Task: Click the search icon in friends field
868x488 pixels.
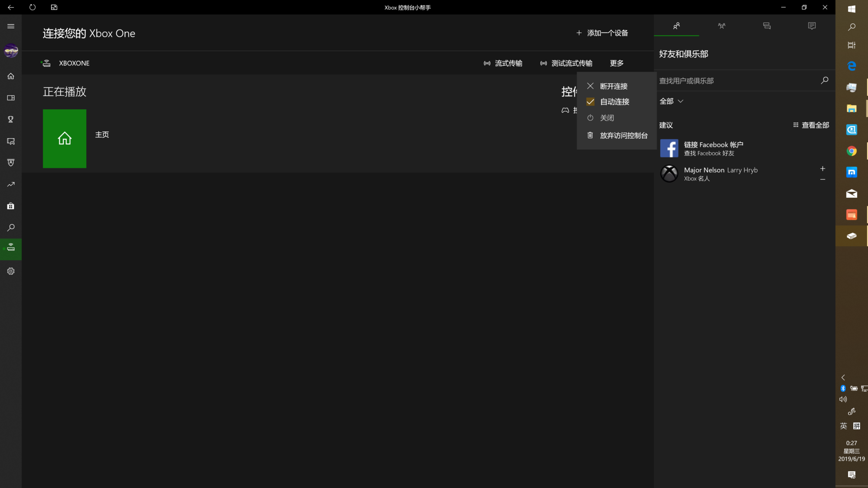Action: pyautogui.click(x=825, y=80)
